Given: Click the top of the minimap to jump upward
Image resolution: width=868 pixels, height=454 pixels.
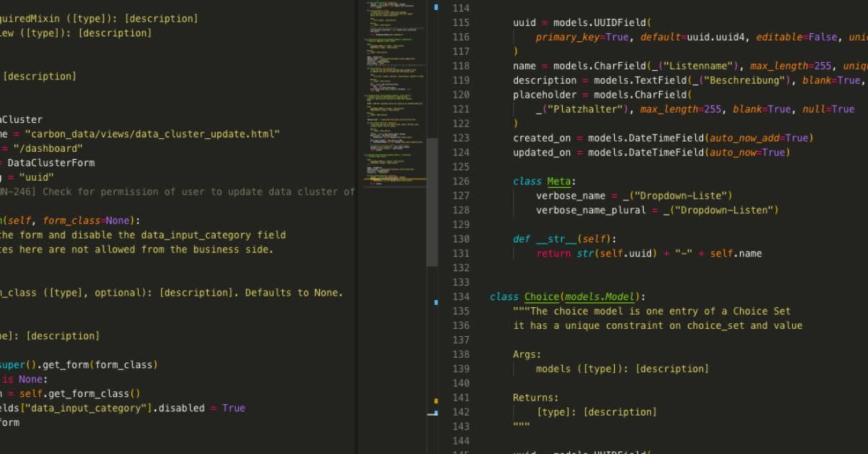Looking at the screenshot, I should (394, 7).
